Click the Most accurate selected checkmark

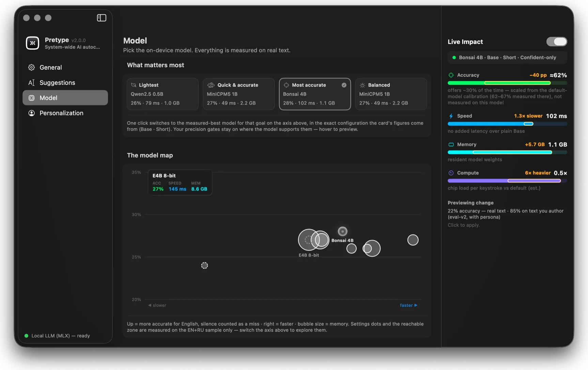point(344,85)
